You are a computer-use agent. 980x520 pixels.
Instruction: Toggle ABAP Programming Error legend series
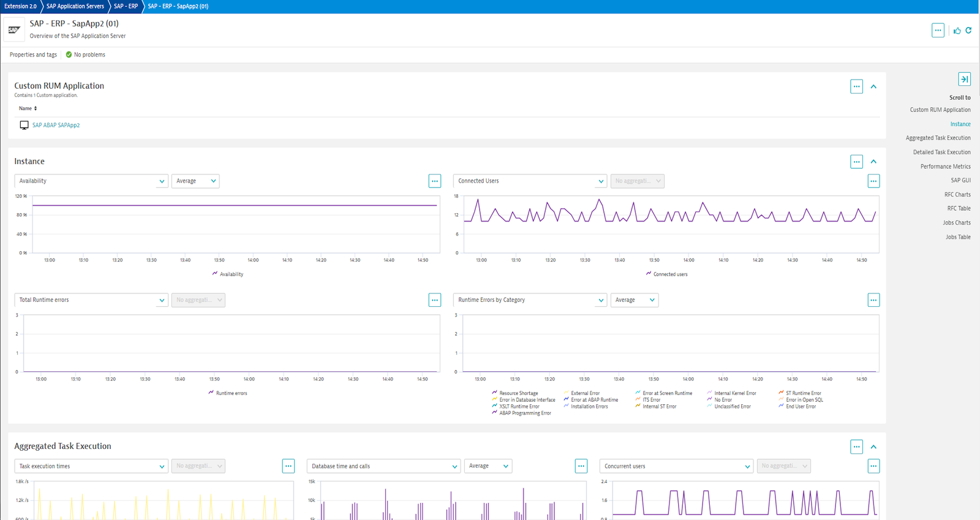coord(521,413)
